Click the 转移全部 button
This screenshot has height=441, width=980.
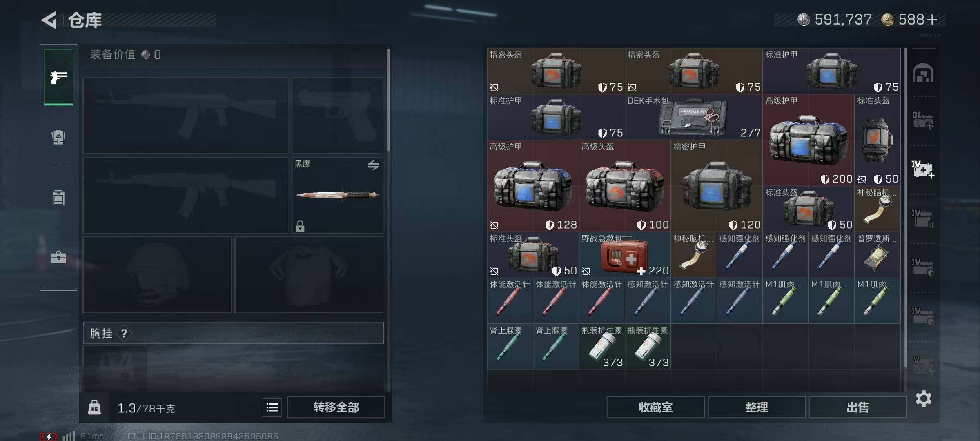click(x=336, y=407)
